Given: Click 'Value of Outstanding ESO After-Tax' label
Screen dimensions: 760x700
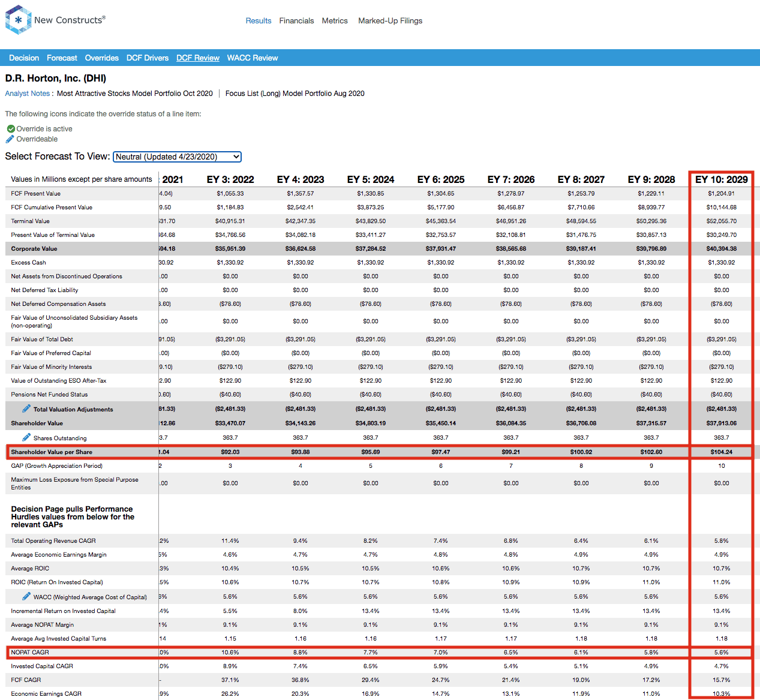Looking at the screenshot, I should pyautogui.click(x=59, y=381).
